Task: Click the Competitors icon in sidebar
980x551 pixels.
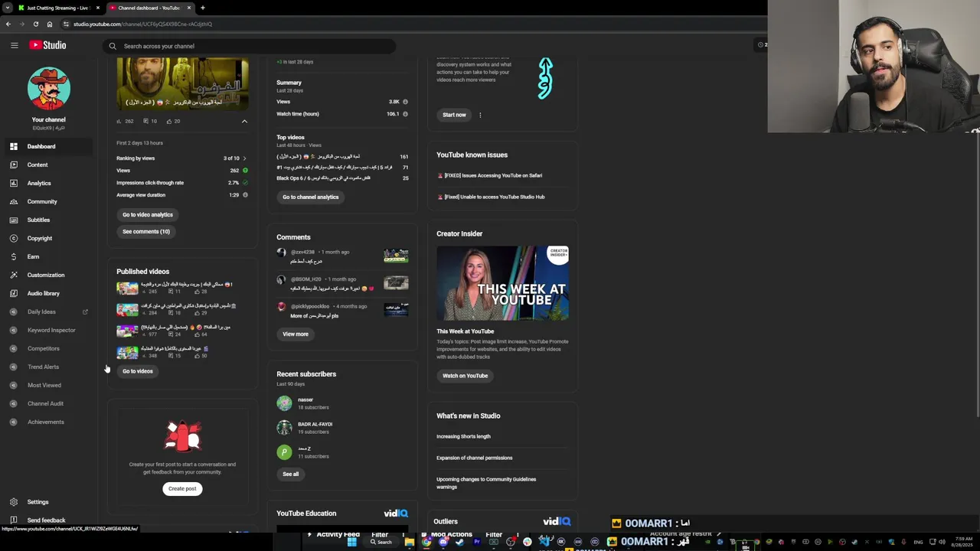Action: pos(13,348)
